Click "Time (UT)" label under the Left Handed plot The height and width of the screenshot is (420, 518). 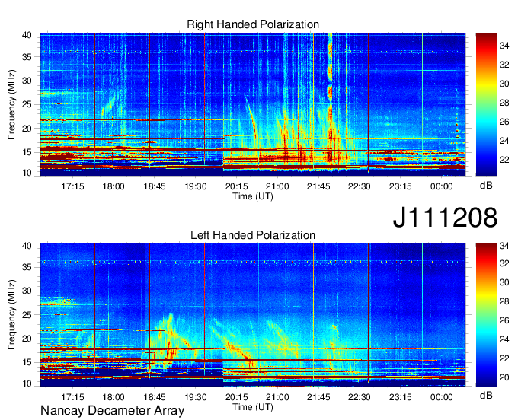253,407
